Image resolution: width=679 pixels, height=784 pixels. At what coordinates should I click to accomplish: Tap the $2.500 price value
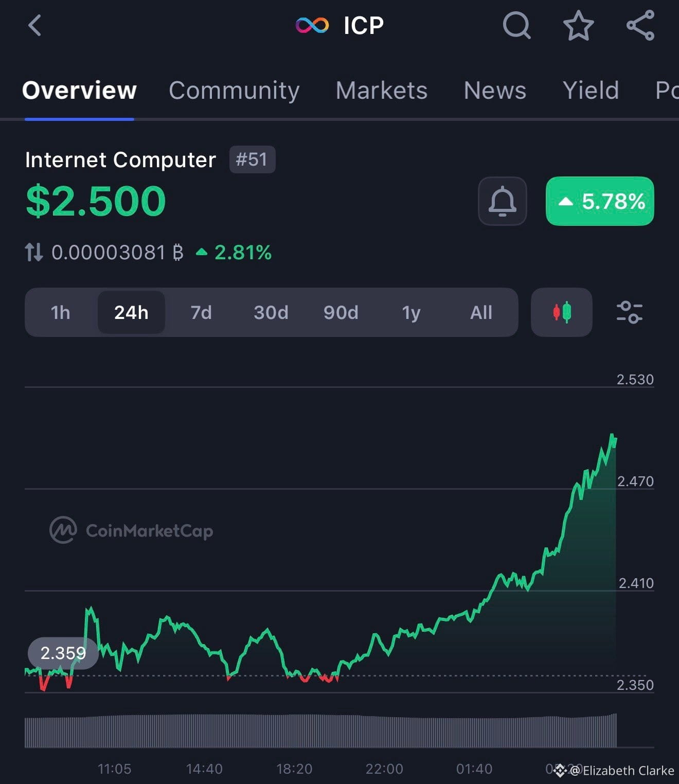(x=96, y=201)
